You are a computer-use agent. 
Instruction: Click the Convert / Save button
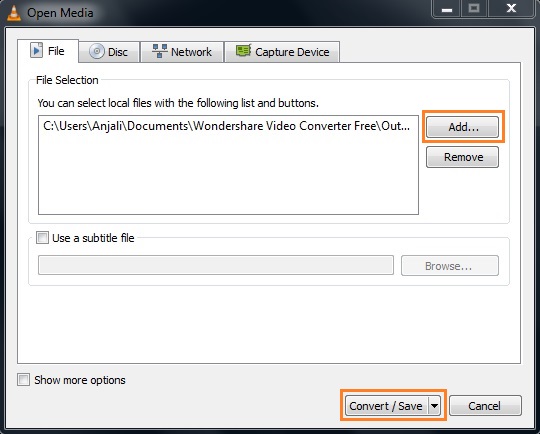(x=387, y=406)
